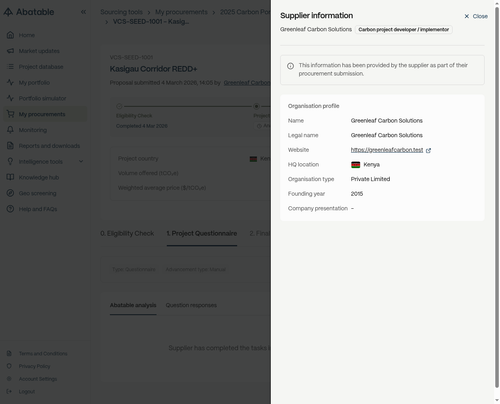Click the Terms and Conditions document icon
The width and height of the screenshot is (500, 404).
(9, 353)
